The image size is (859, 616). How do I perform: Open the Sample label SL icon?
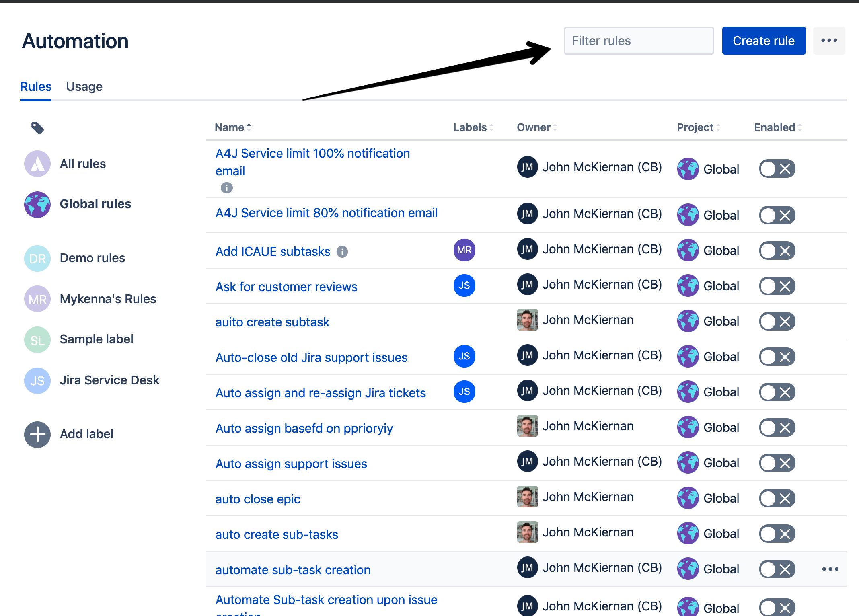[x=37, y=340]
